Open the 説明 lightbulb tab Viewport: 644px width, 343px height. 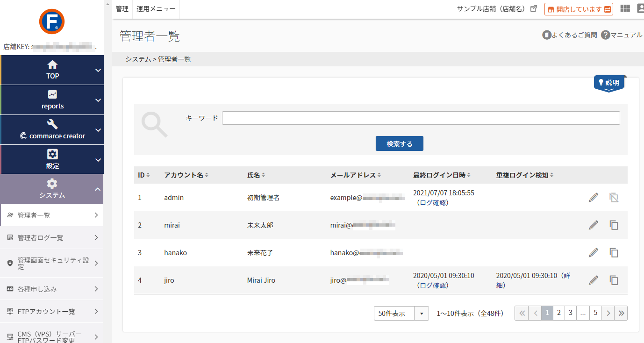(x=609, y=83)
